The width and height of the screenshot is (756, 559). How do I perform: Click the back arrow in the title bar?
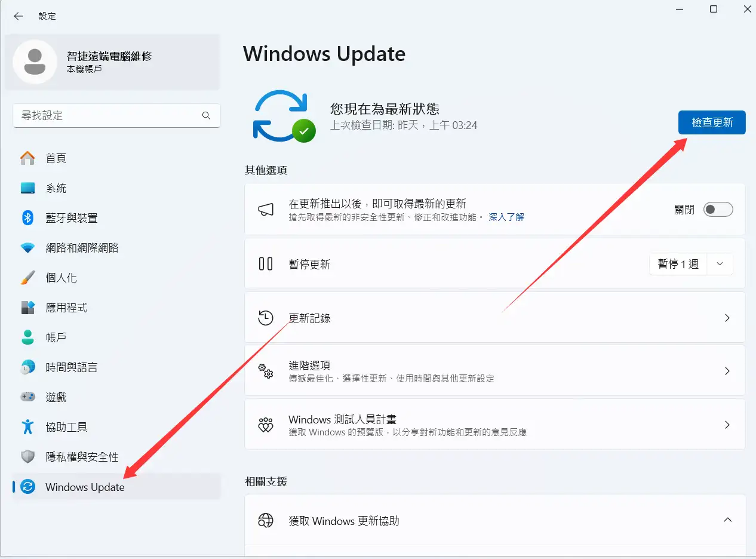pyautogui.click(x=19, y=16)
